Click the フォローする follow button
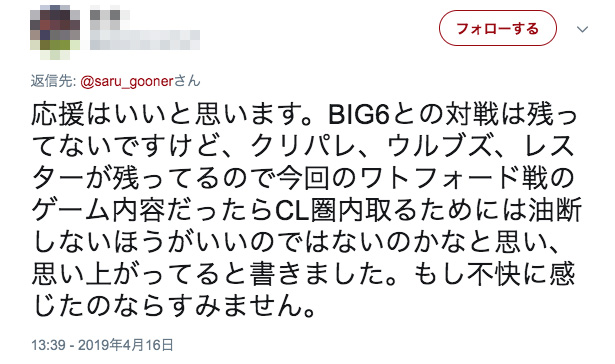This screenshot has width=615, height=364. 497,28
